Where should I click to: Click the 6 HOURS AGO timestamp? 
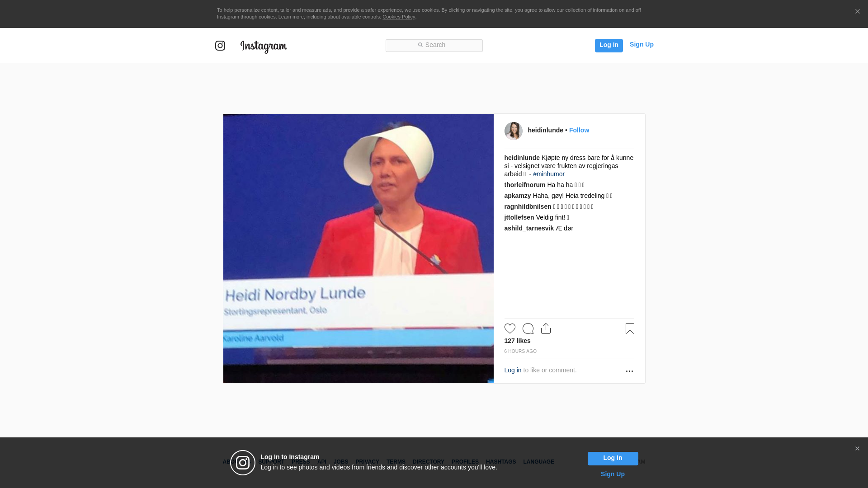(x=520, y=351)
